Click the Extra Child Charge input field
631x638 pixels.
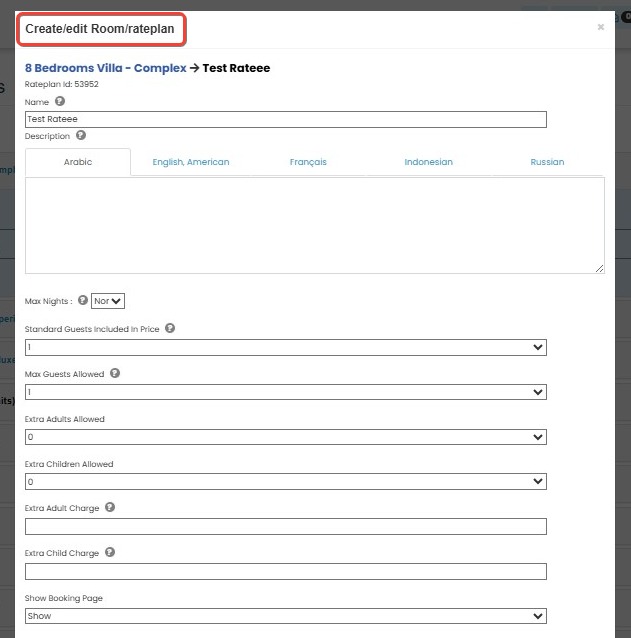point(286,571)
